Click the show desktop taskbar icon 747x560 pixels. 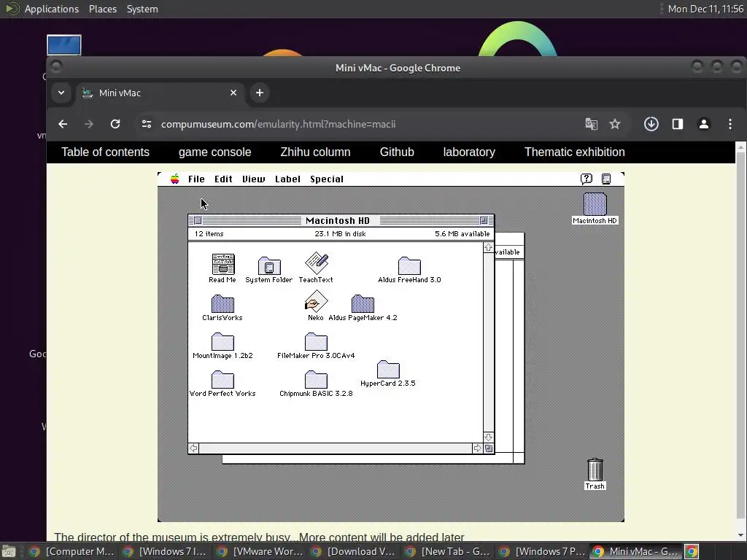click(9, 551)
